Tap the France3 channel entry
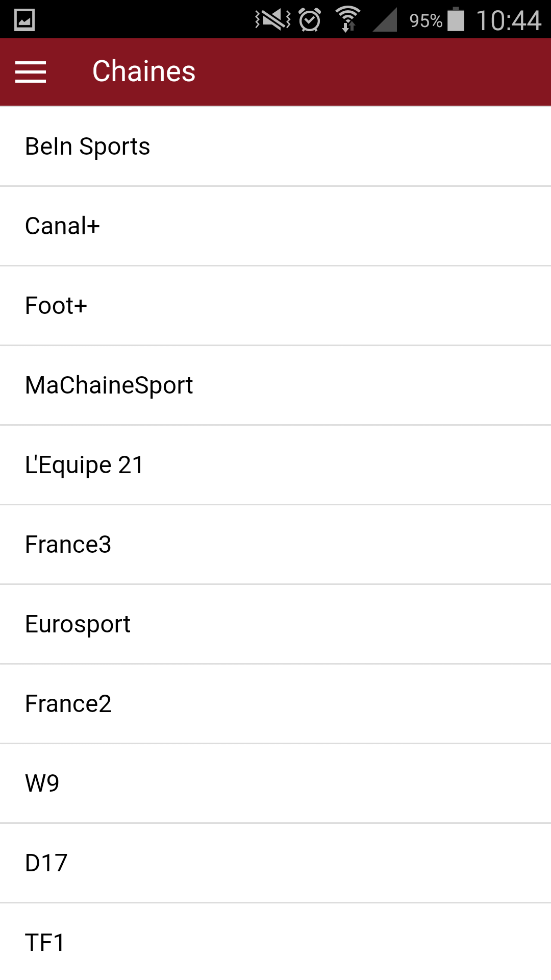 (275, 545)
